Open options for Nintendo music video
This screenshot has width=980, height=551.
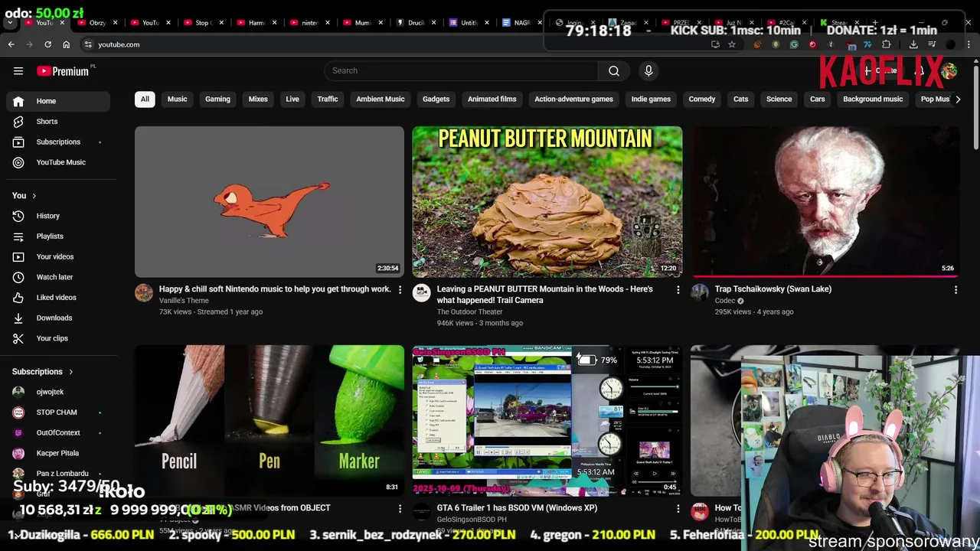click(x=400, y=290)
